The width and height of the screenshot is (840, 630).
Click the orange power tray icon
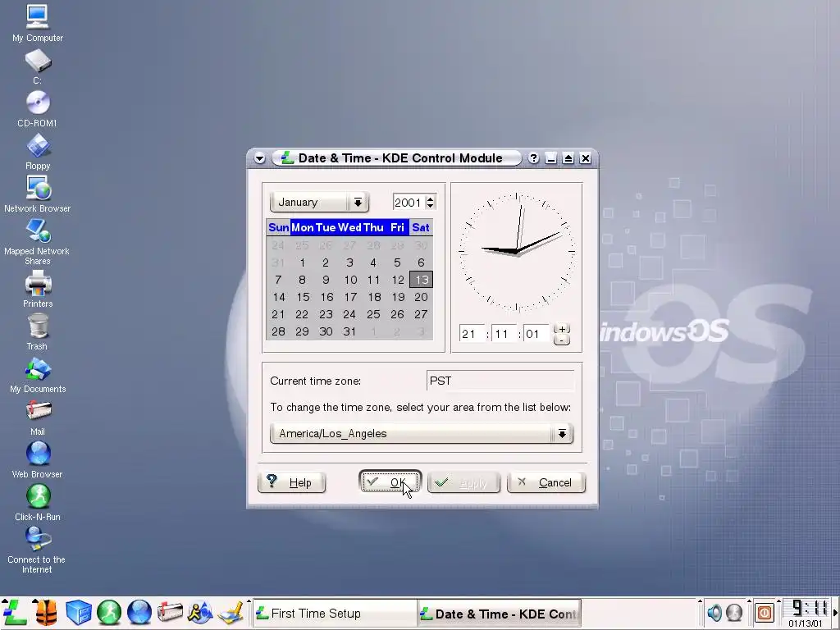[x=765, y=612]
